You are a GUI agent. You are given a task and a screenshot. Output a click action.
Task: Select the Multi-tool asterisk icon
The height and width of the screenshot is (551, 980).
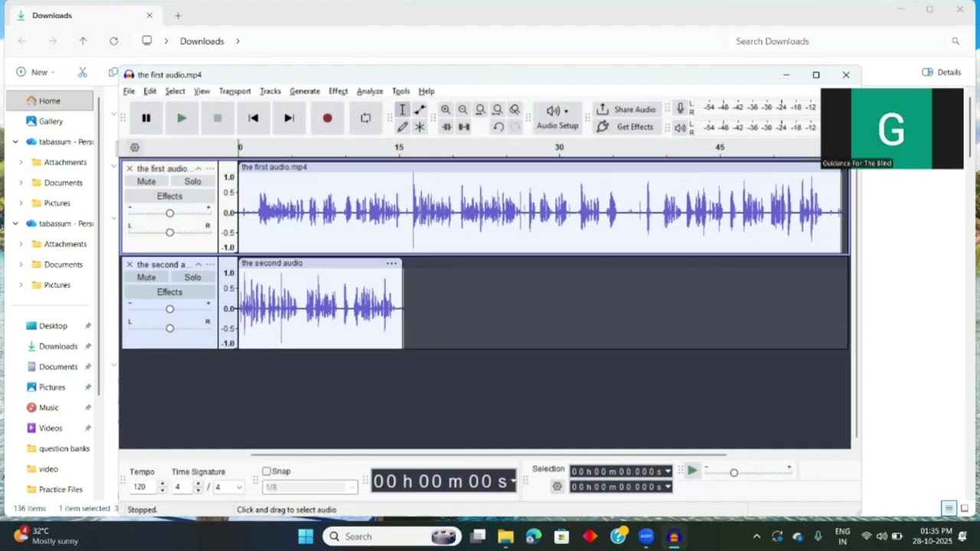click(420, 126)
